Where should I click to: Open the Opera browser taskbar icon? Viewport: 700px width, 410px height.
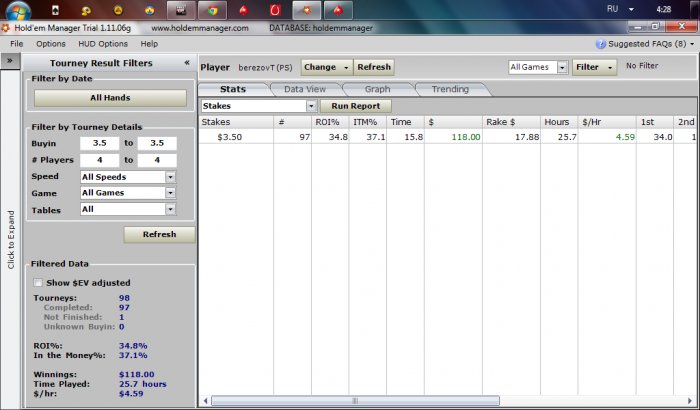[x=275, y=11]
